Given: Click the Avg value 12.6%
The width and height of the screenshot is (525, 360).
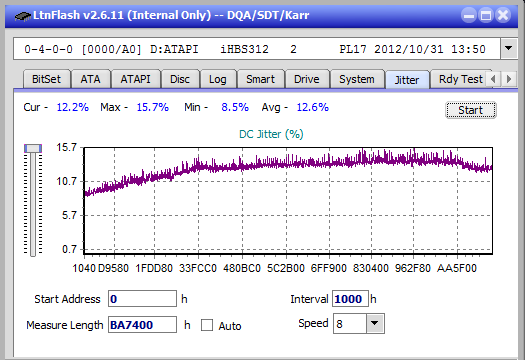Looking at the screenshot, I should pyautogui.click(x=313, y=107).
